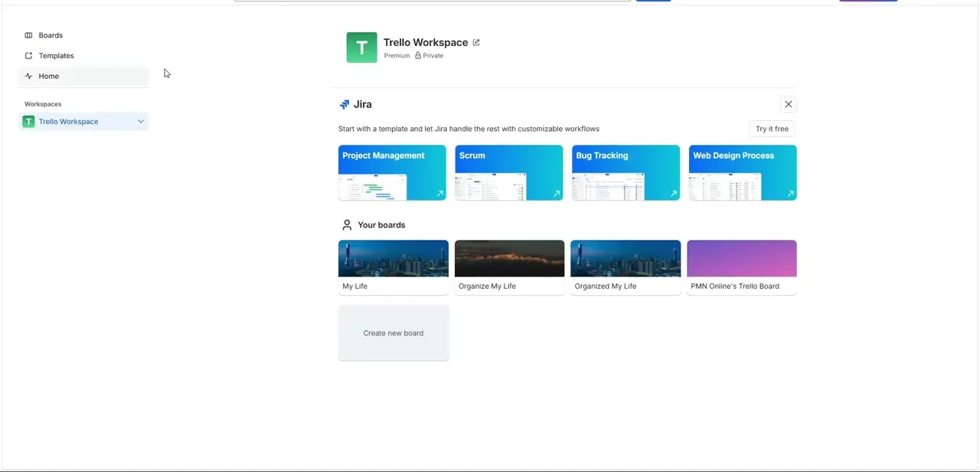
Task: Click the Jira logo icon
Action: coord(345,104)
